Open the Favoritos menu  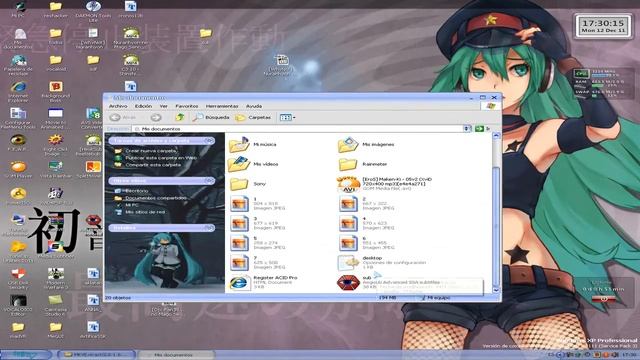point(187,106)
